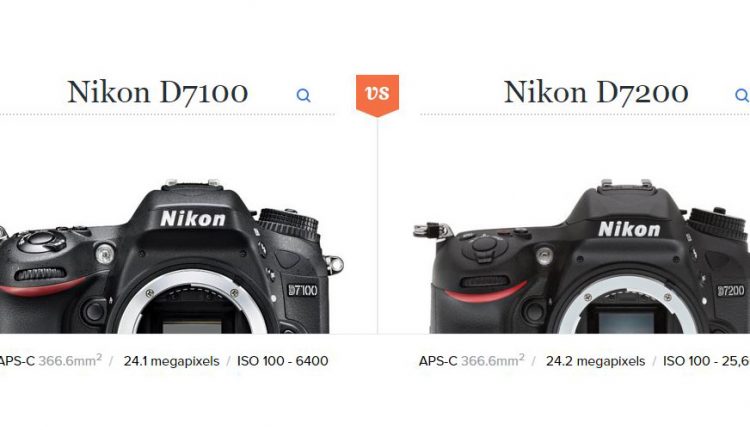This screenshot has width=750, height=430.
Task: Click the search icon beside Nikon D7100
Action: [x=304, y=96]
